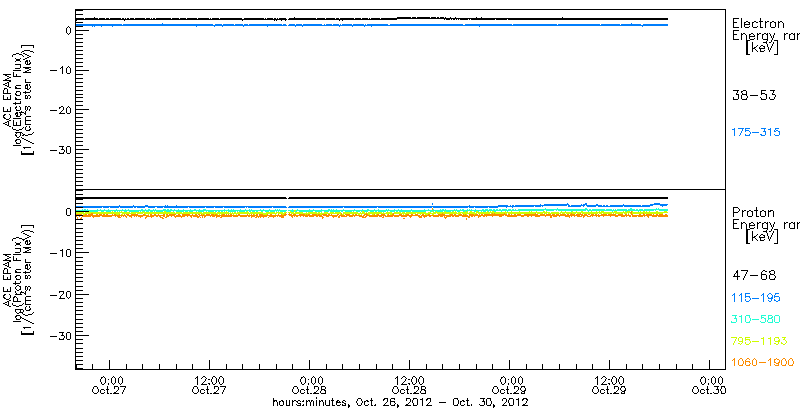Click the -30 tick label on proton panel
The image size is (800, 410).
click(59, 335)
